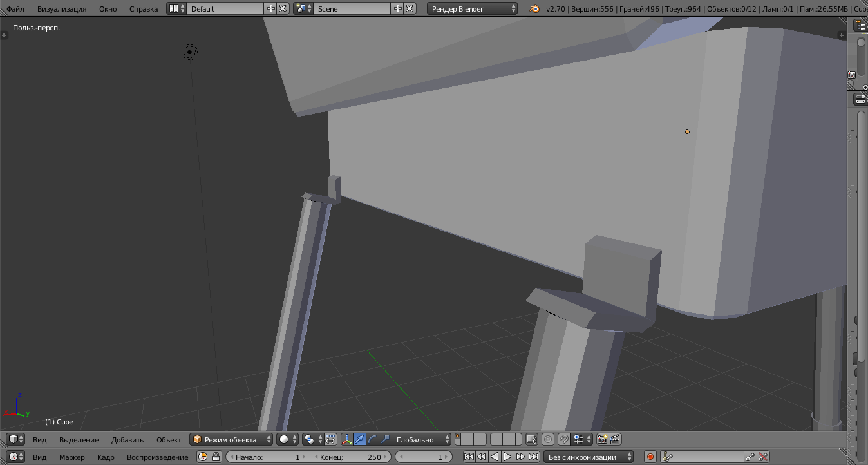Click the Scene name field
This screenshot has height=465, width=868.
(352, 8)
